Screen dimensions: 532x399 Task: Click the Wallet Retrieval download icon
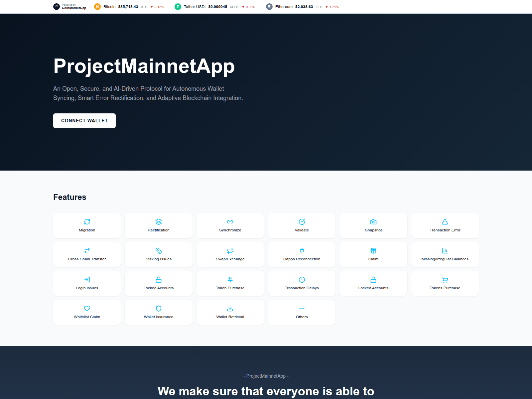coord(230,309)
